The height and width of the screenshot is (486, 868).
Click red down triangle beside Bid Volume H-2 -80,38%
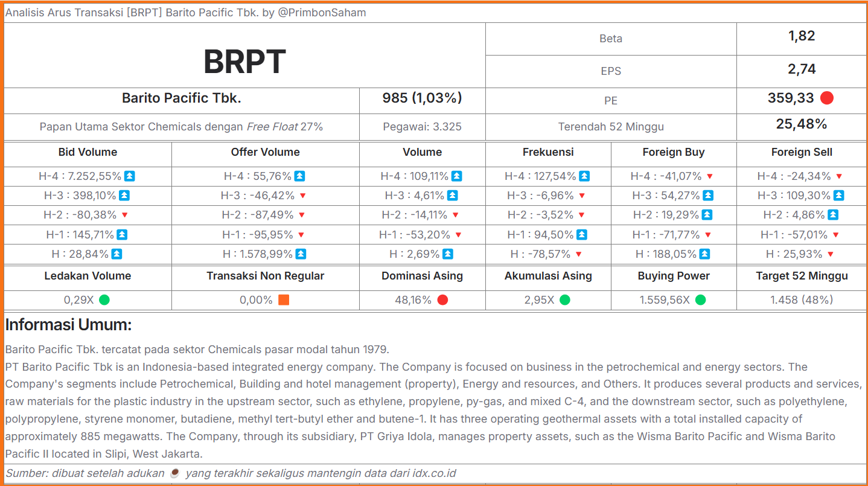point(125,215)
